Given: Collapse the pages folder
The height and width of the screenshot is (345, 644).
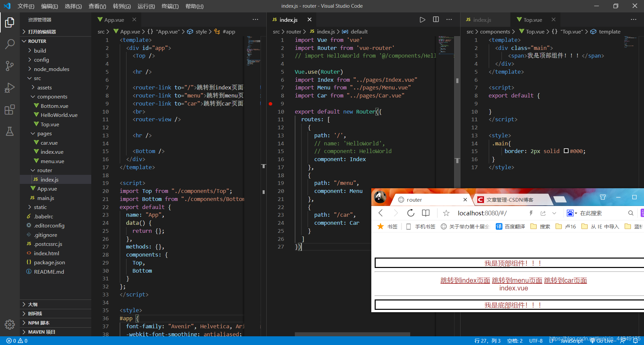Looking at the screenshot, I should [x=56, y=133].
